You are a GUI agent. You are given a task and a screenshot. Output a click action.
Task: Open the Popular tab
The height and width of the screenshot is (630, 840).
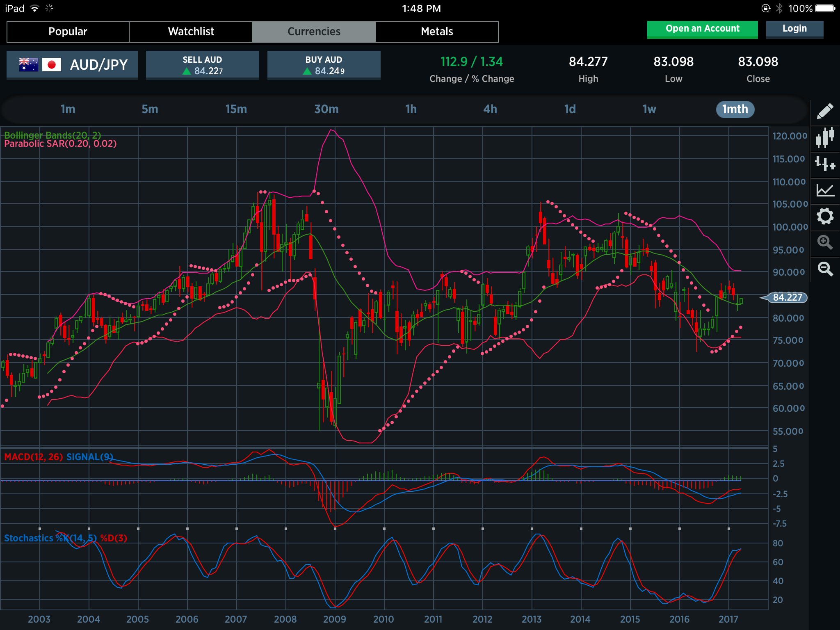tap(68, 32)
